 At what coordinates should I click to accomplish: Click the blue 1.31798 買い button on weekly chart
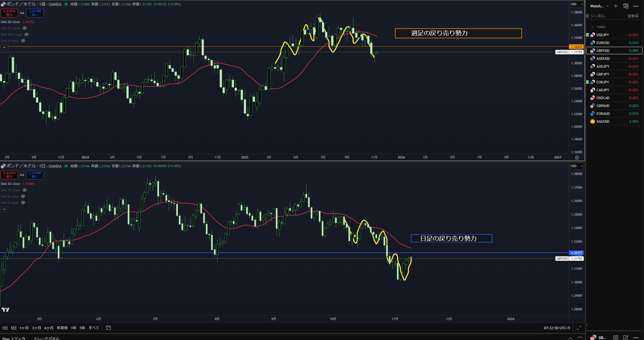pyautogui.click(x=35, y=13)
